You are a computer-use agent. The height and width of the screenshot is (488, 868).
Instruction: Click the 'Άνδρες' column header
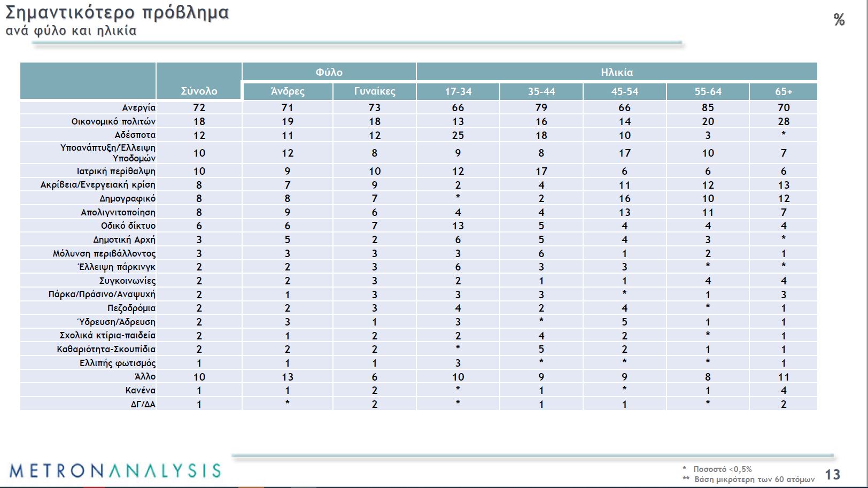(288, 91)
